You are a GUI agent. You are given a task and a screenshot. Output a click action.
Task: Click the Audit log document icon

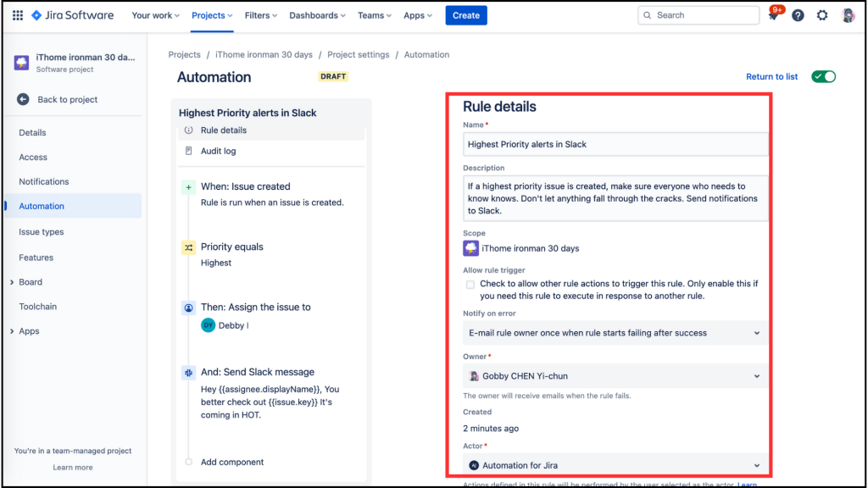pyautogui.click(x=189, y=151)
